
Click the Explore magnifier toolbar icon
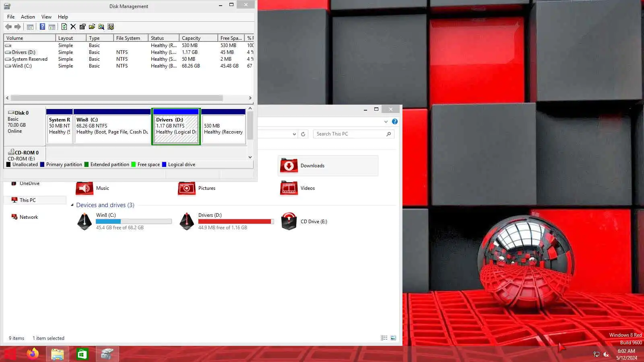point(101,27)
